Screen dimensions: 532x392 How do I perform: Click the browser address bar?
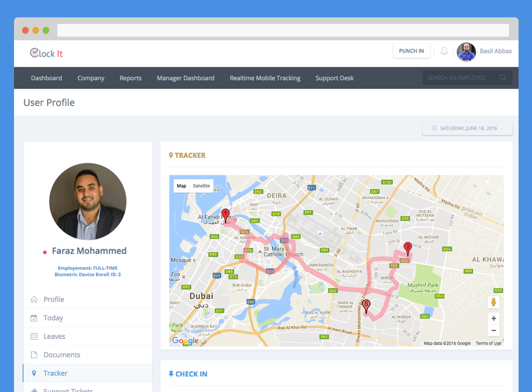pyautogui.click(x=283, y=30)
